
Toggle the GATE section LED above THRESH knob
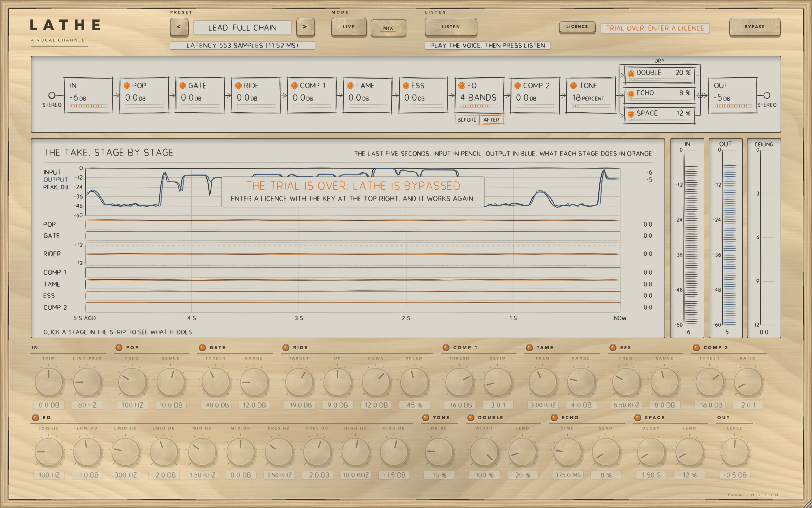(x=202, y=348)
